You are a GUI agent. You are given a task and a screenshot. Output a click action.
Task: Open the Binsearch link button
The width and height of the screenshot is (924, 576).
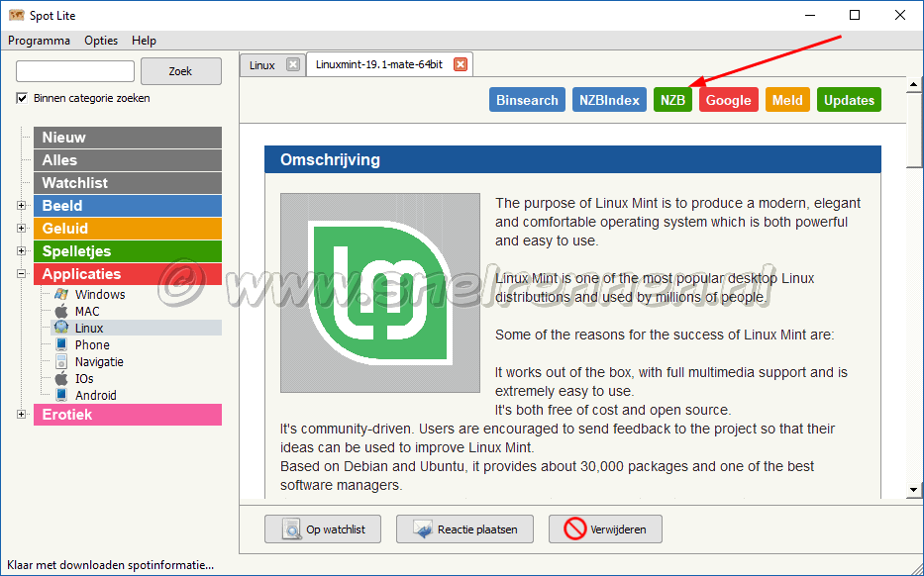click(x=528, y=100)
